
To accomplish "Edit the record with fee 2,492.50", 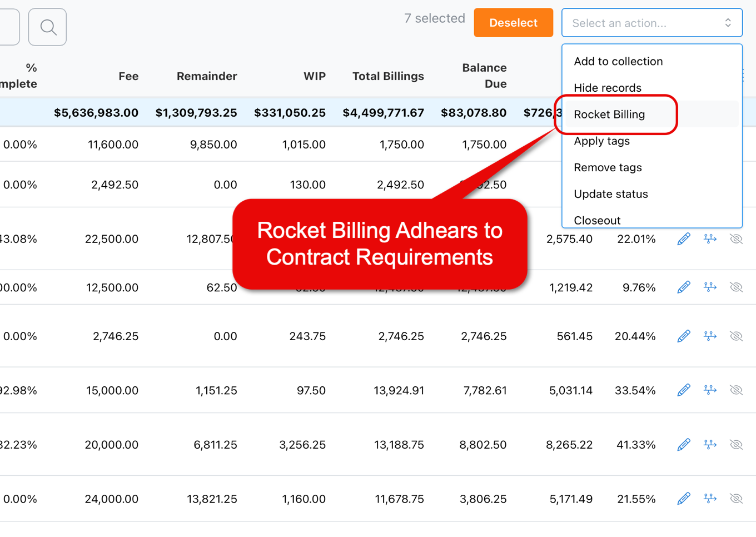I will pyautogui.click(x=684, y=184).
